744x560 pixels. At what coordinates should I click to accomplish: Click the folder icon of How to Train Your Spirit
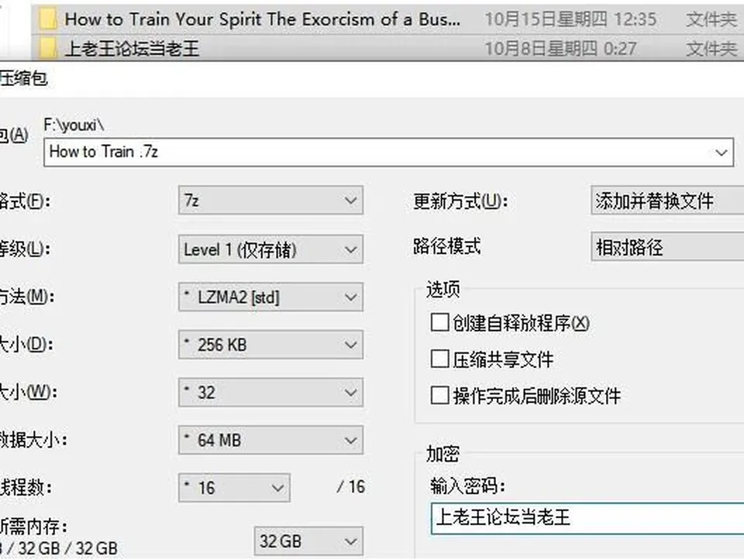(48, 19)
